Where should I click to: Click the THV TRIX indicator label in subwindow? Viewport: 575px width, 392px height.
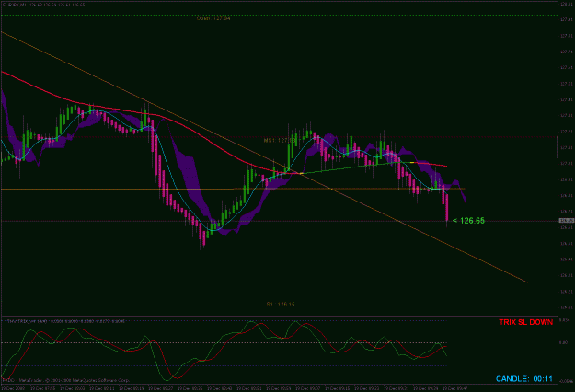click(66, 321)
